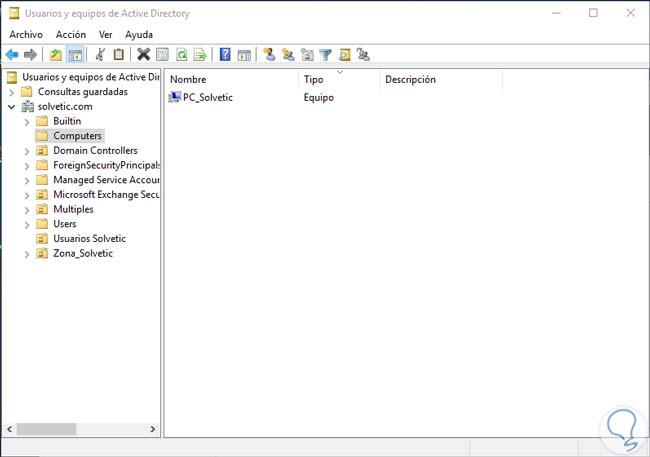Click the Equipo type cell
This screenshot has height=457, width=650.
point(319,97)
